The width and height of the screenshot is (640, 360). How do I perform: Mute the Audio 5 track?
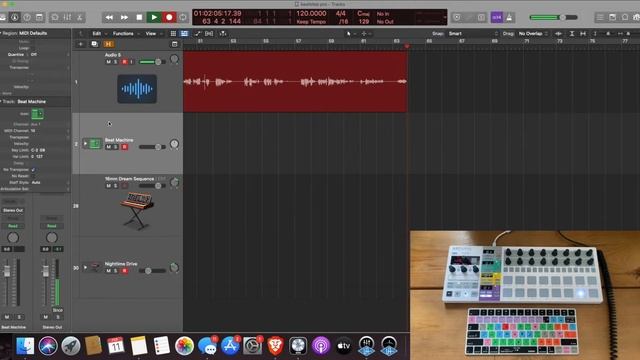tap(109, 62)
